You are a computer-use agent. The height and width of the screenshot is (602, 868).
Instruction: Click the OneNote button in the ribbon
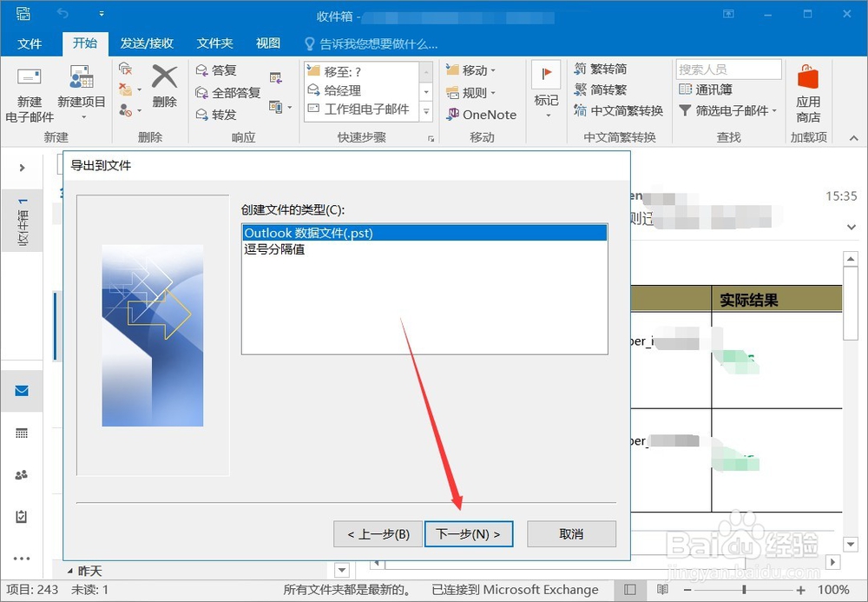(482, 115)
